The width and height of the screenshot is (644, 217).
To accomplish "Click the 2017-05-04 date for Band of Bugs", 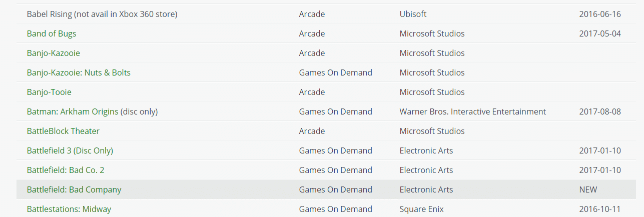I will point(599,33).
